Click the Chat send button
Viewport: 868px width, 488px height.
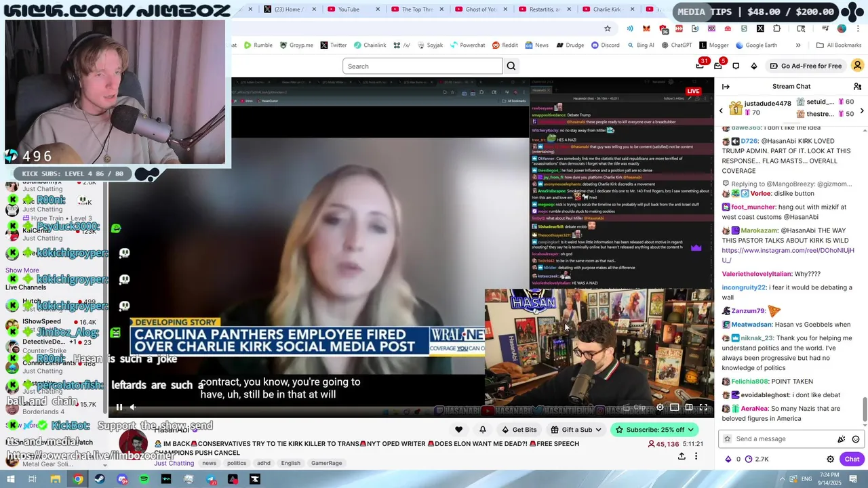click(x=852, y=459)
